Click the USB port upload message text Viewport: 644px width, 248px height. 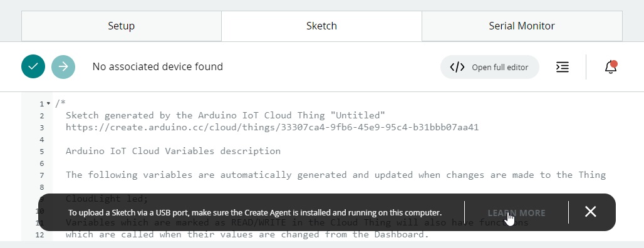[x=254, y=213]
